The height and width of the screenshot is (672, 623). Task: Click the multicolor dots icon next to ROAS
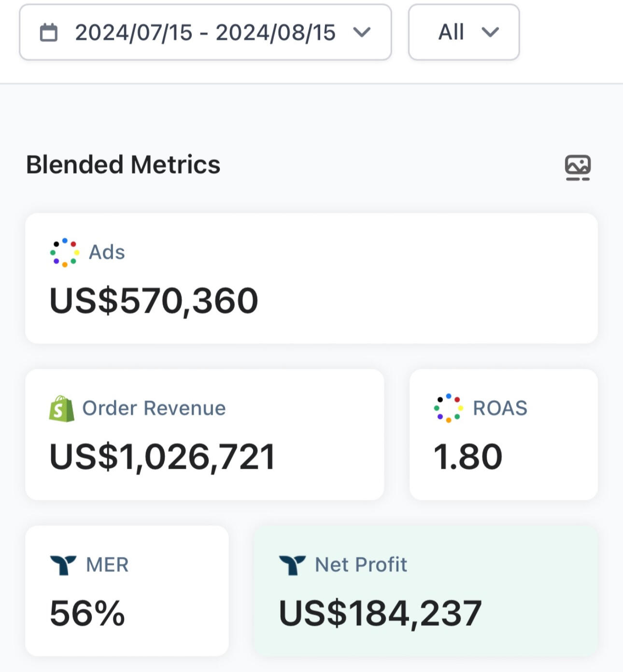448,408
